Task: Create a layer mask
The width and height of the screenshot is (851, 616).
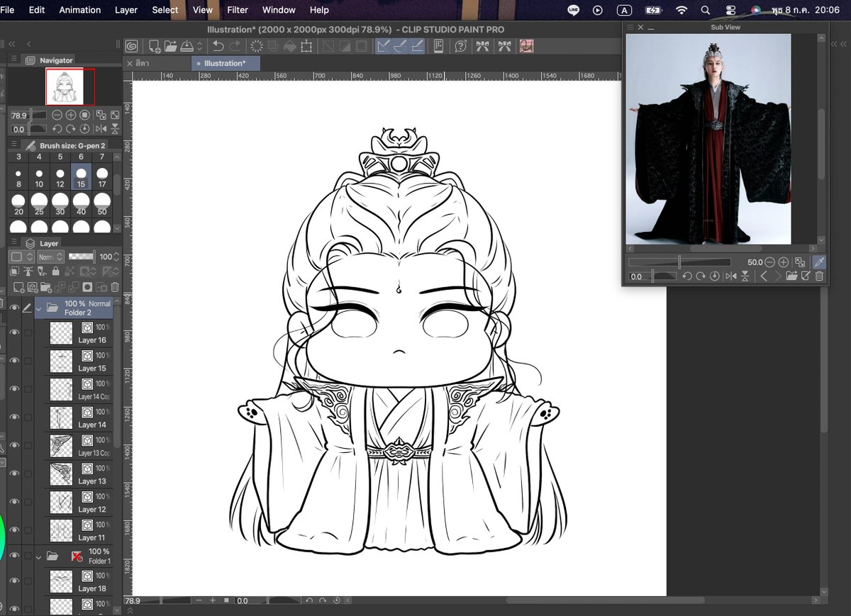Action: [87, 287]
